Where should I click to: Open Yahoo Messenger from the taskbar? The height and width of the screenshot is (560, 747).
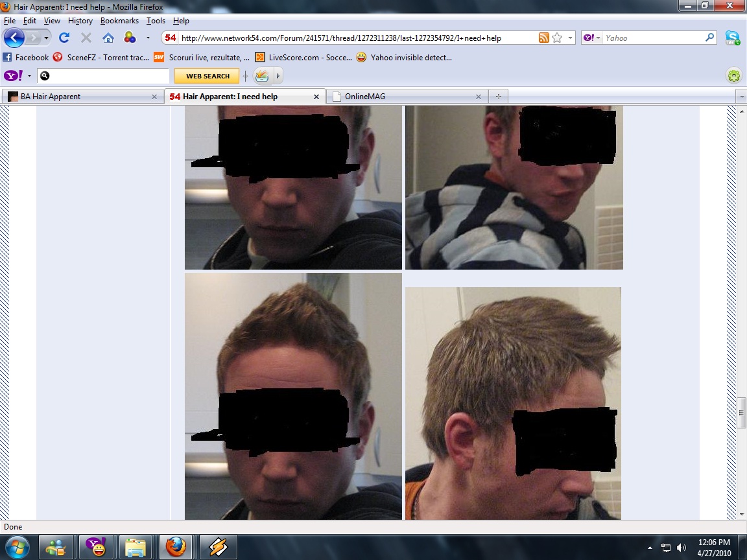click(x=96, y=548)
